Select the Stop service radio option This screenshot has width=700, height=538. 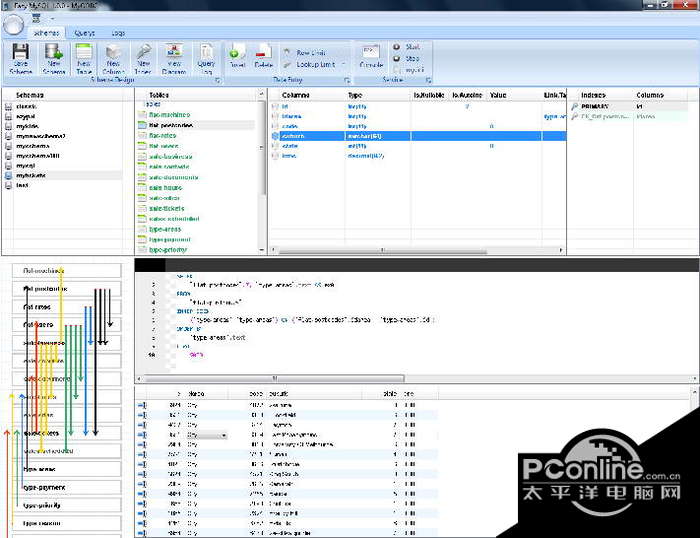pos(397,58)
